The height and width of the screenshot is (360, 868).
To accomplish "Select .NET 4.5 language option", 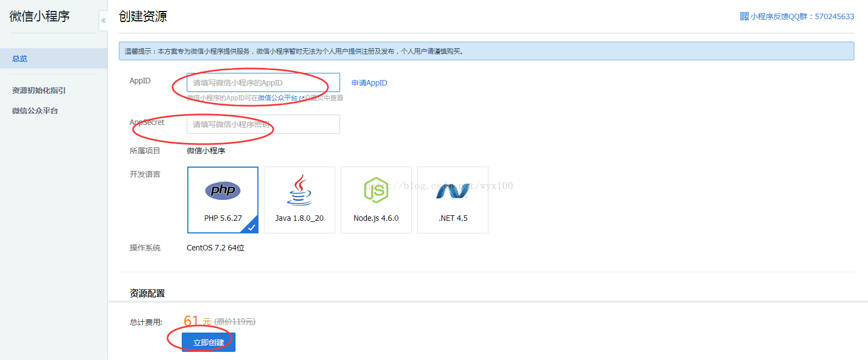I will (x=453, y=200).
